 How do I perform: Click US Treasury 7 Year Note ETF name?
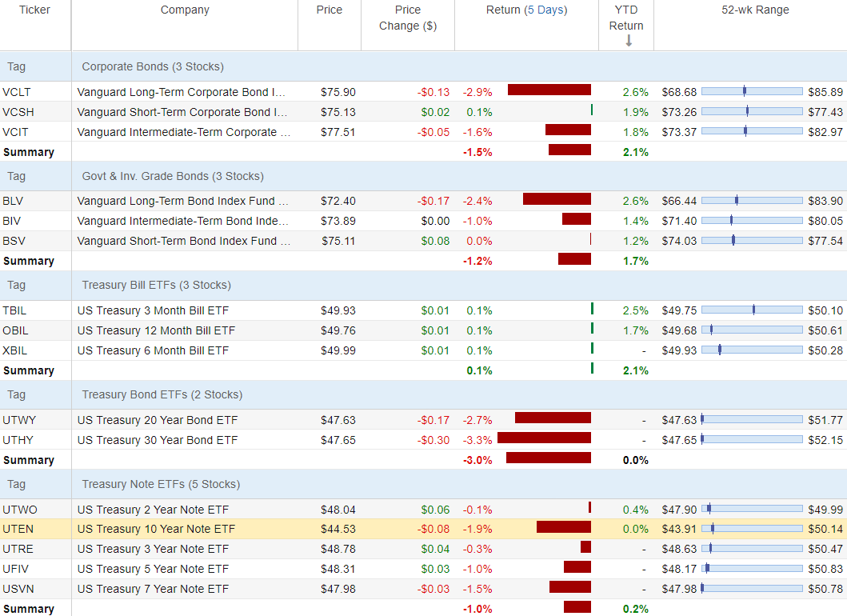click(x=153, y=589)
